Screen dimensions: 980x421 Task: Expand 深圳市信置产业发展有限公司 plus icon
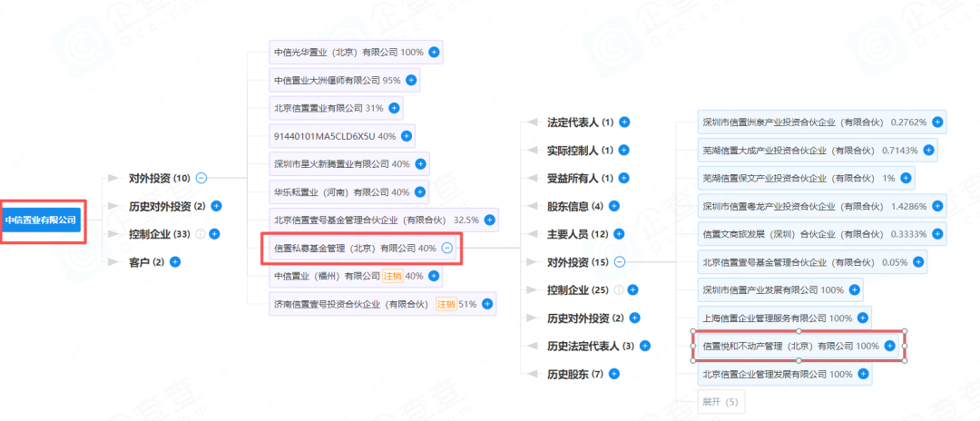[855, 289]
